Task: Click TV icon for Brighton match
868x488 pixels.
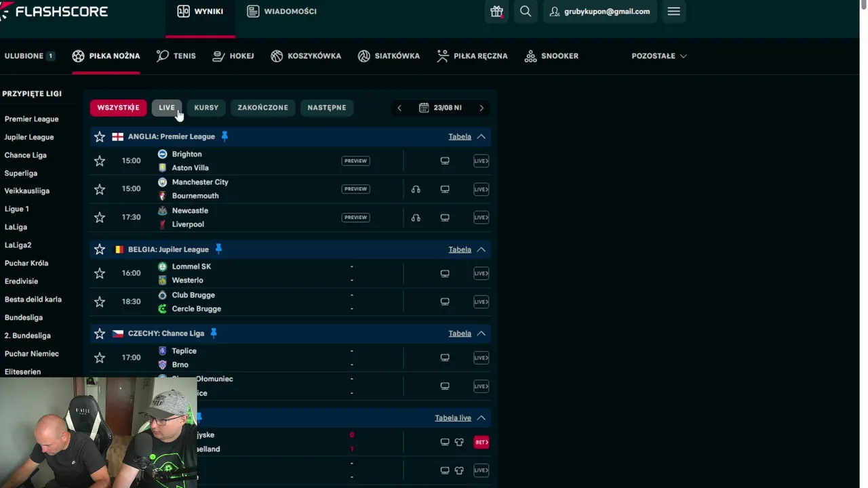Action: pyautogui.click(x=445, y=161)
